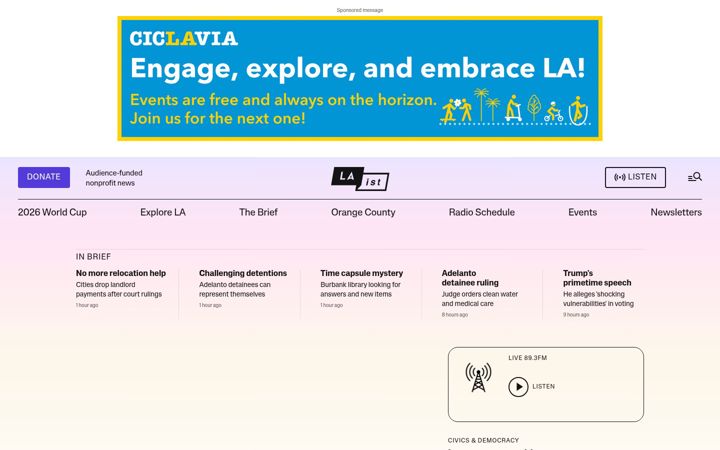Click the radio tower icon
The width and height of the screenshot is (720, 450).
(x=478, y=377)
